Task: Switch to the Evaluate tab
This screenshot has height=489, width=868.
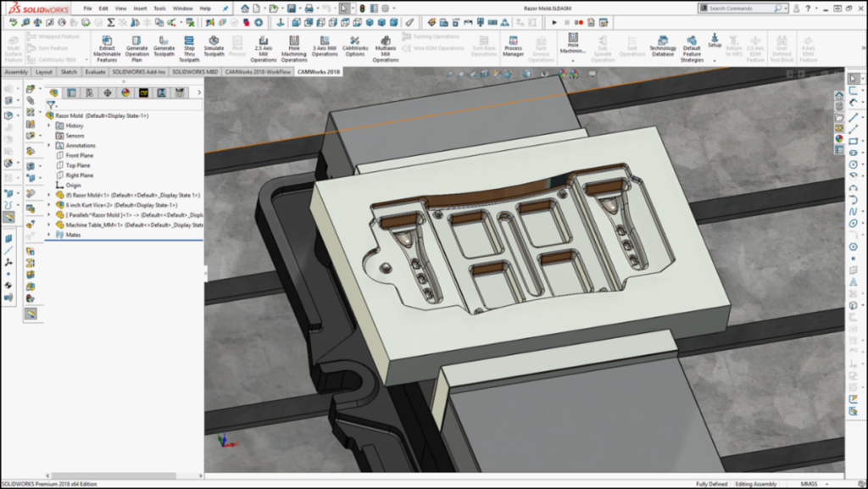Action: tap(95, 72)
